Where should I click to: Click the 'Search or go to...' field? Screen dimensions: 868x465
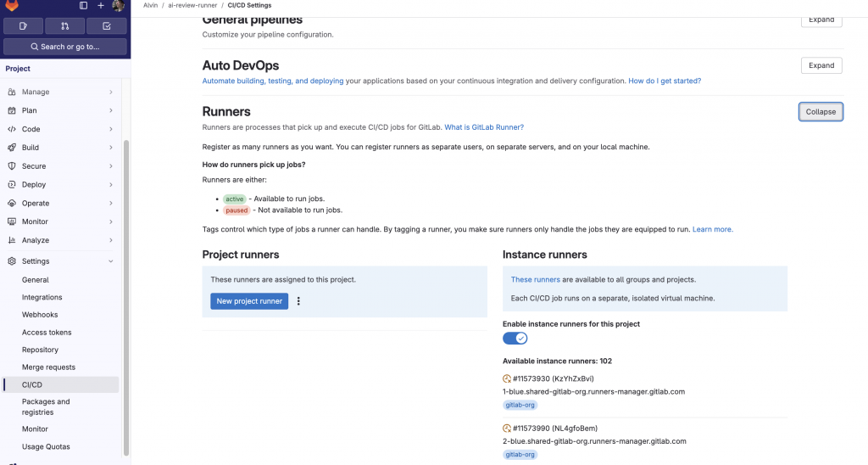coord(64,47)
